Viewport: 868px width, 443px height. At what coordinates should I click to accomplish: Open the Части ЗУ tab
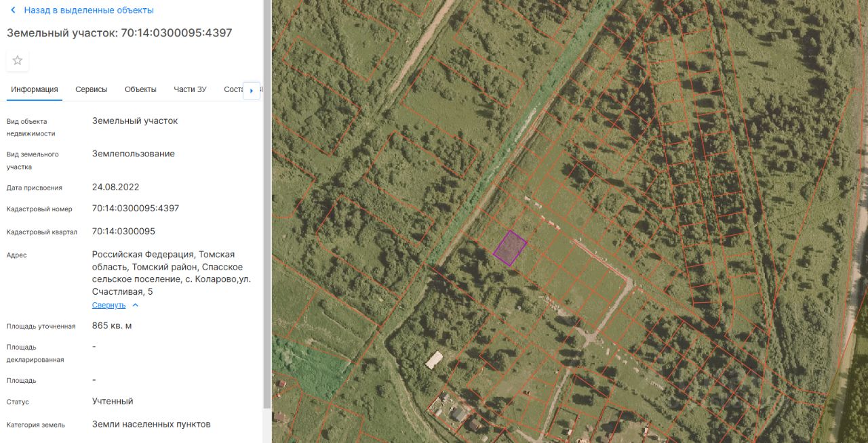(x=190, y=89)
